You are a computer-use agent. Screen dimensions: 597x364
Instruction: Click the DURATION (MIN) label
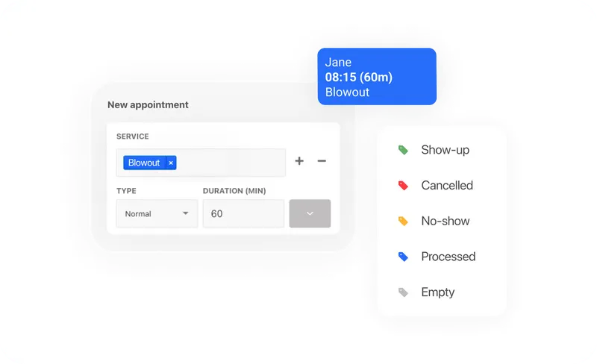point(234,191)
